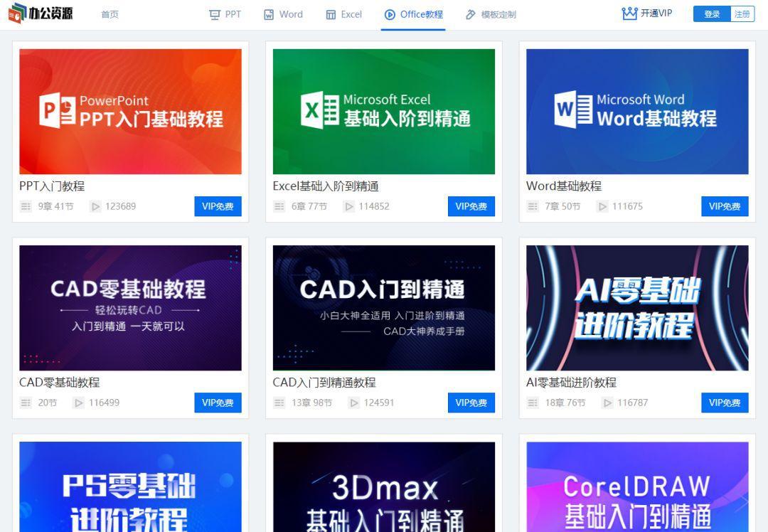Click the play count icon beside 116499

click(x=78, y=403)
